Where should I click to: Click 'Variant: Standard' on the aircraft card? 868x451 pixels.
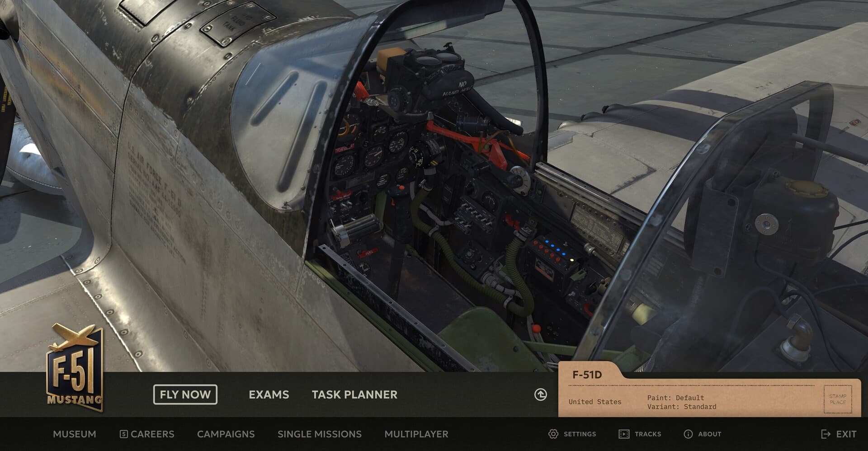coord(682,406)
